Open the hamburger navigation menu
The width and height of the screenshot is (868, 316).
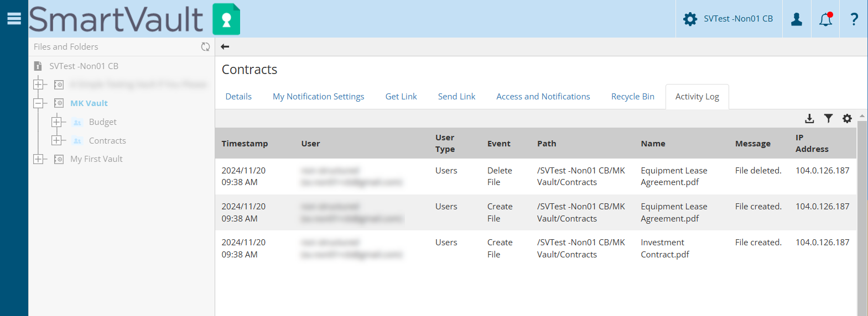(x=14, y=19)
